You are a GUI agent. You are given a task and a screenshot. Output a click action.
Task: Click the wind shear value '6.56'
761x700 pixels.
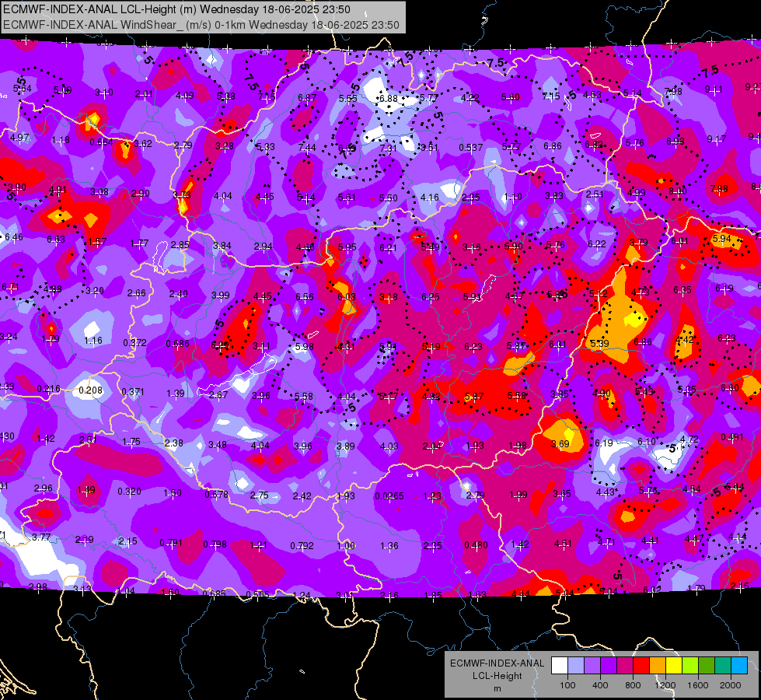click(x=305, y=296)
